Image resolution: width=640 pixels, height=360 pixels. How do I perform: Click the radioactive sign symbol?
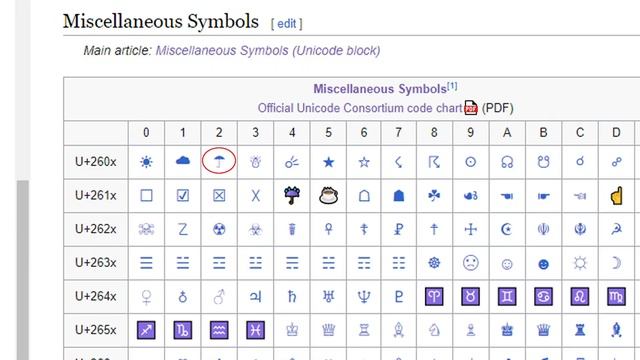219,229
